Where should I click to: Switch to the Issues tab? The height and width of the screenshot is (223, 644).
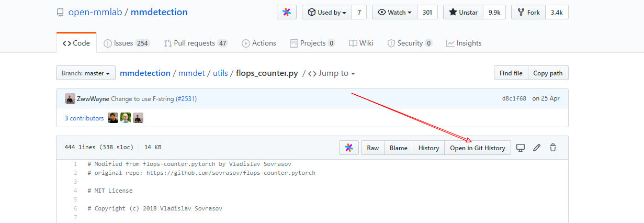tap(127, 43)
